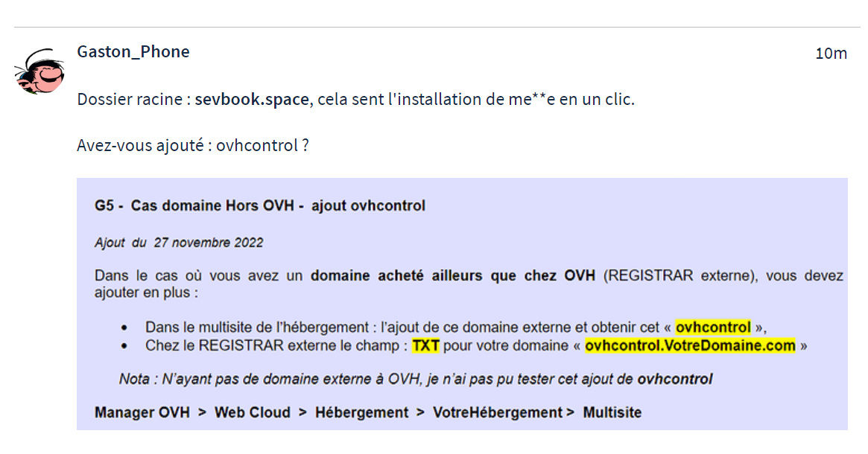Click 'Hébergement' in the breadcrumb path
The image size is (868, 454).
point(361,412)
